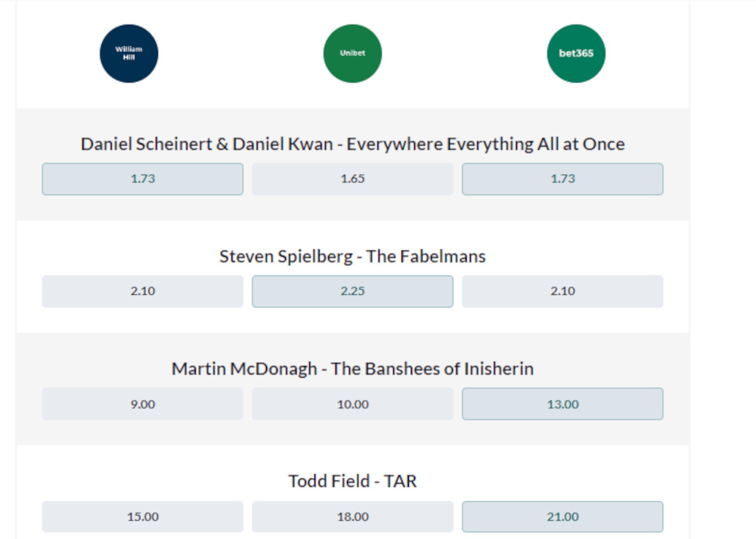
Task: Click the Steven Spielberg - The Fabelmans heading
Action: (x=352, y=256)
